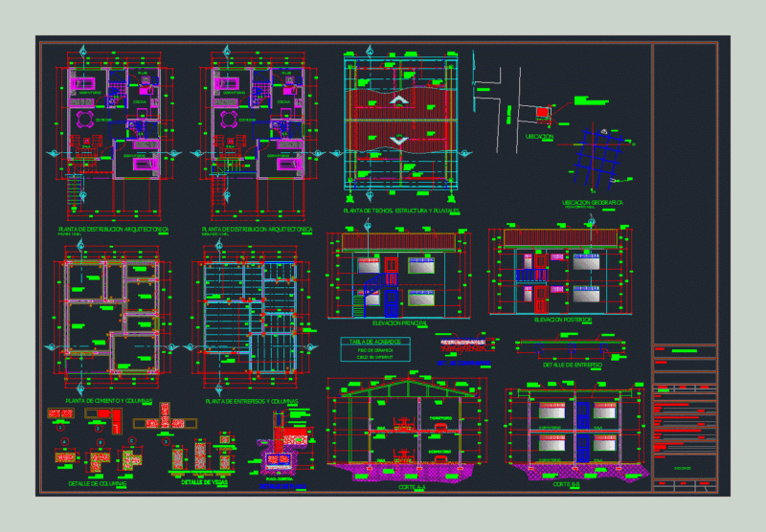Image resolution: width=766 pixels, height=532 pixels.
Task: Click the title block panel at right
Action: click(x=685, y=268)
